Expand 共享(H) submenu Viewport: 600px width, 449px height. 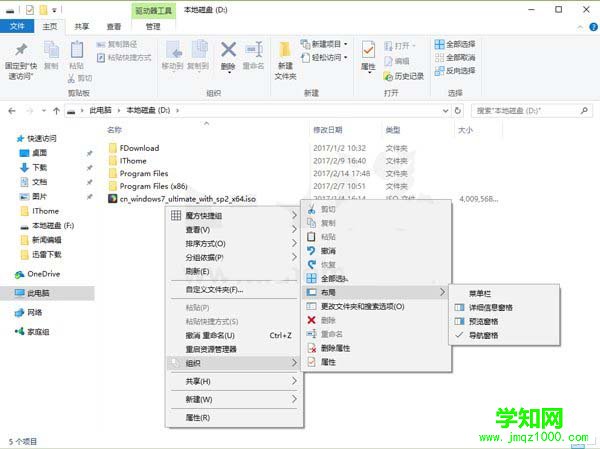coord(233,381)
